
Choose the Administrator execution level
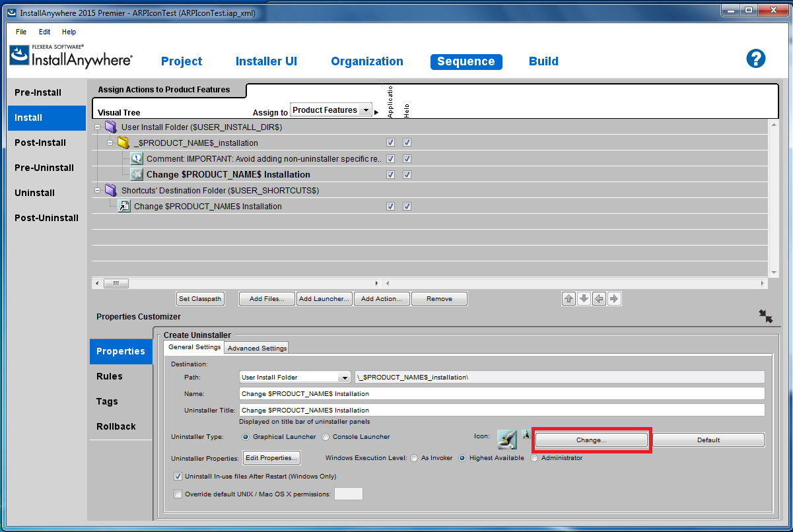tap(534, 458)
